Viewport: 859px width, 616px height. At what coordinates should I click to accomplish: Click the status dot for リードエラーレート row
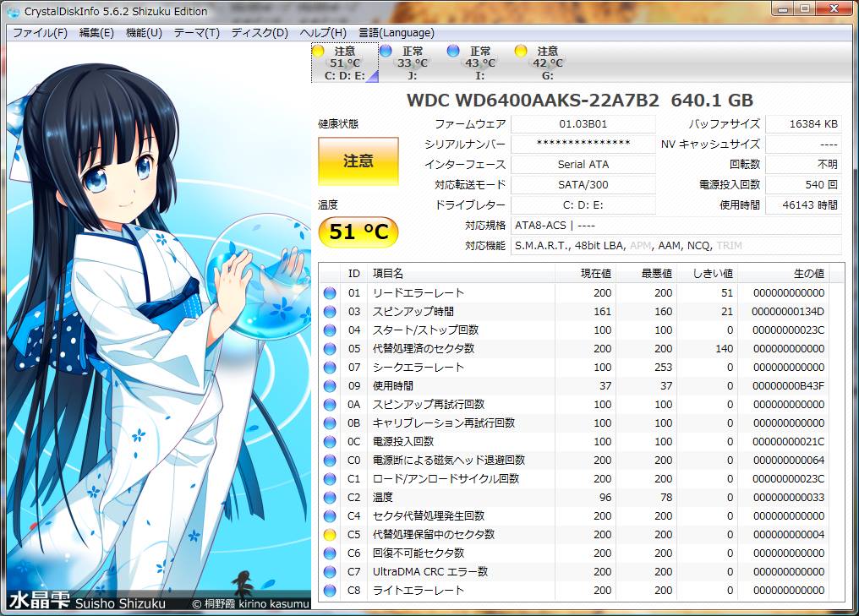point(330,293)
